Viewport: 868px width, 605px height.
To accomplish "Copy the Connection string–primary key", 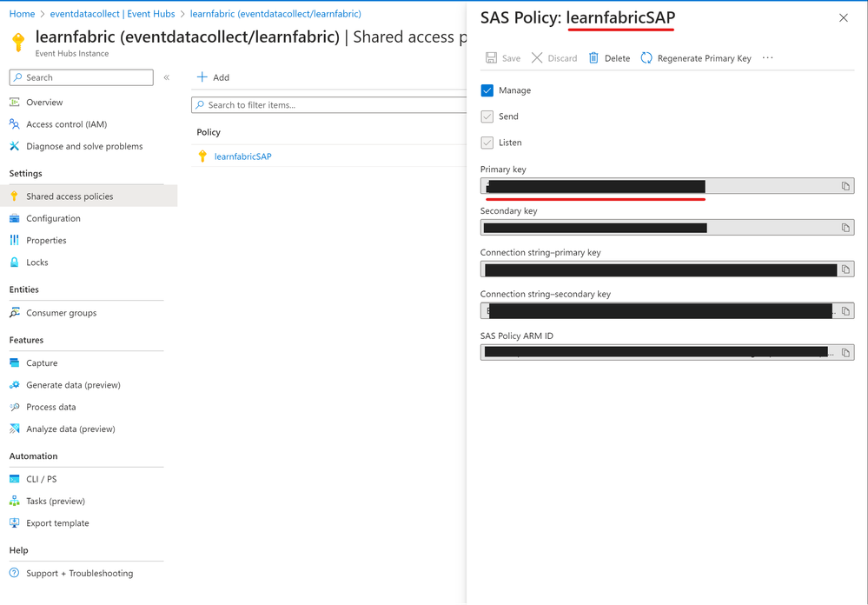I will coord(845,269).
